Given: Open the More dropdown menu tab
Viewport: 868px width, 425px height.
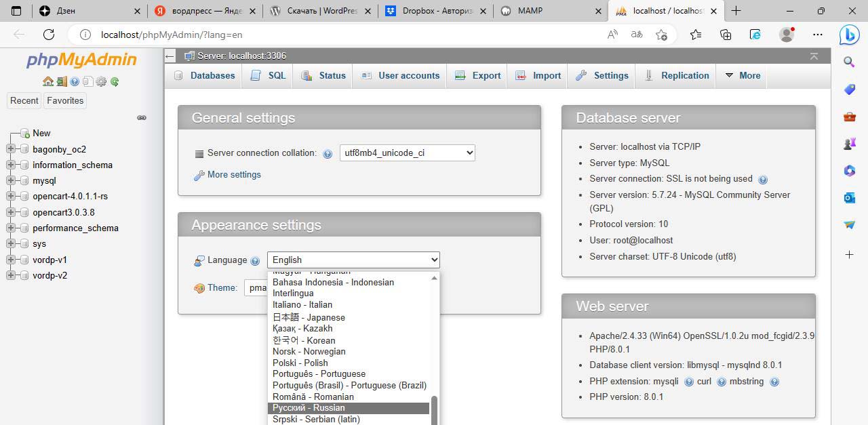Looking at the screenshot, I should tap(743, 75).
